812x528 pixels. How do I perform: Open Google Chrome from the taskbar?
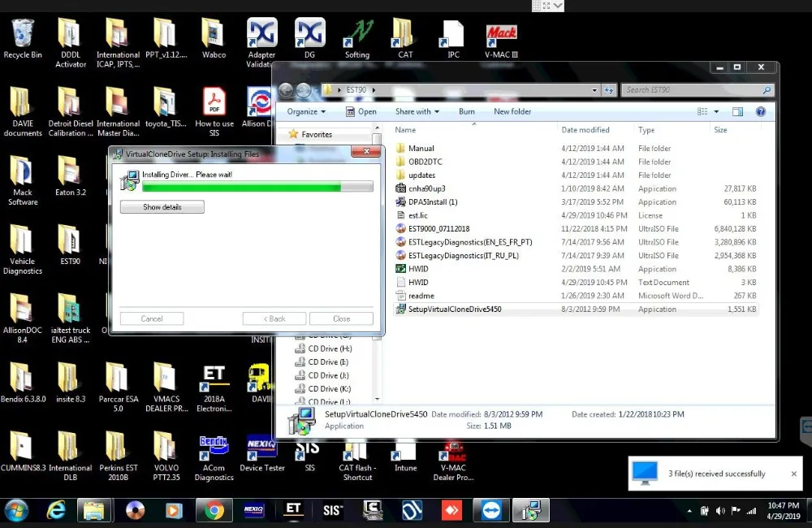click(214, 511)
